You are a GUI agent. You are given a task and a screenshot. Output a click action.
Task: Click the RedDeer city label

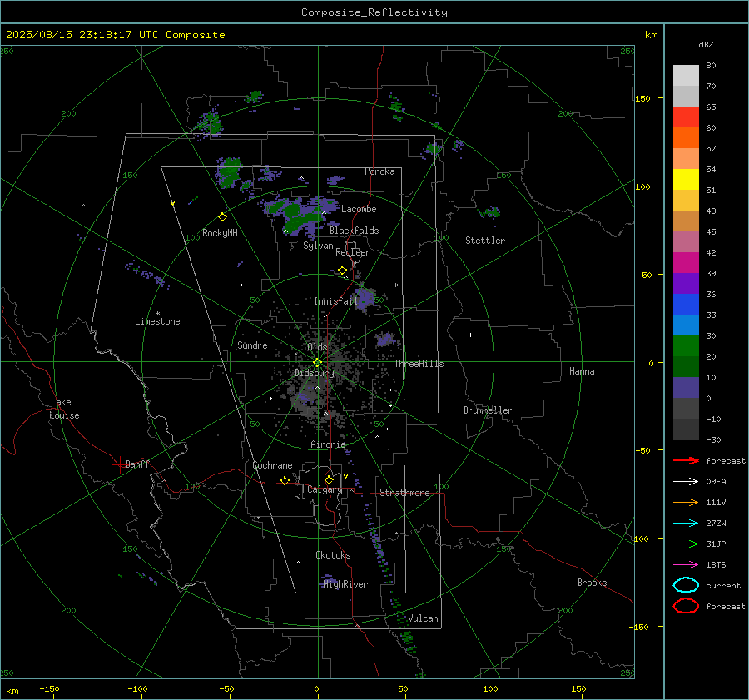tap(353, 252)
